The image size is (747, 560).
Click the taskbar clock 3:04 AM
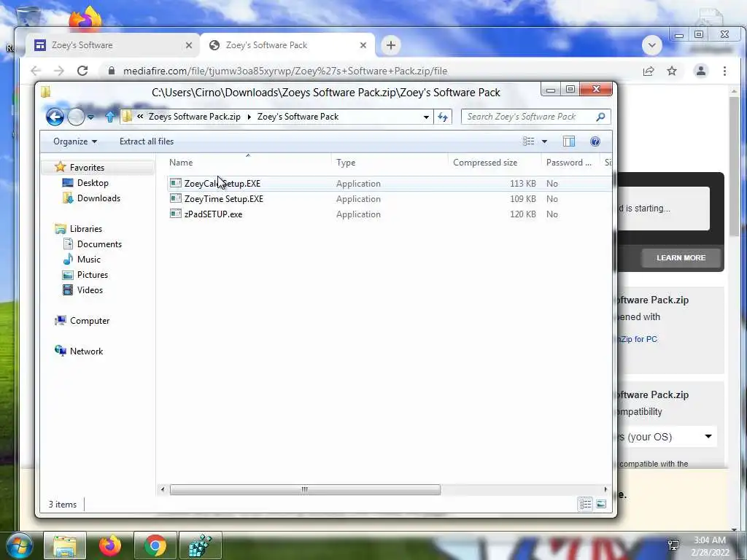point(709,540)
